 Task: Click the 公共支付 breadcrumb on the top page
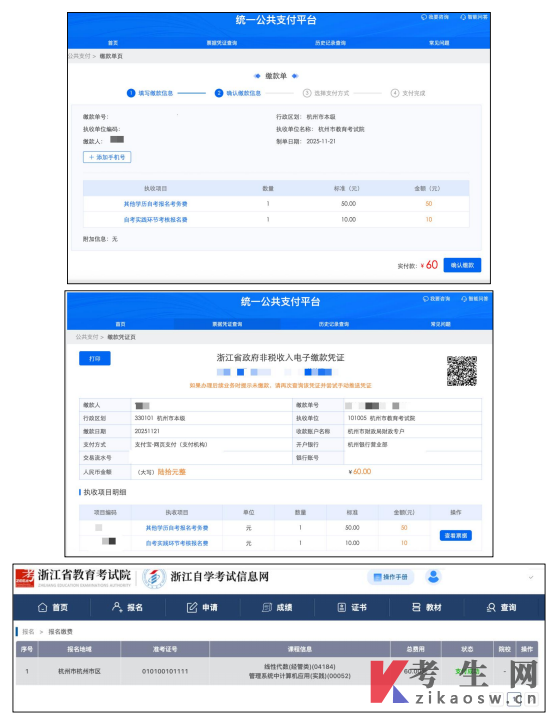coord(80,56)
